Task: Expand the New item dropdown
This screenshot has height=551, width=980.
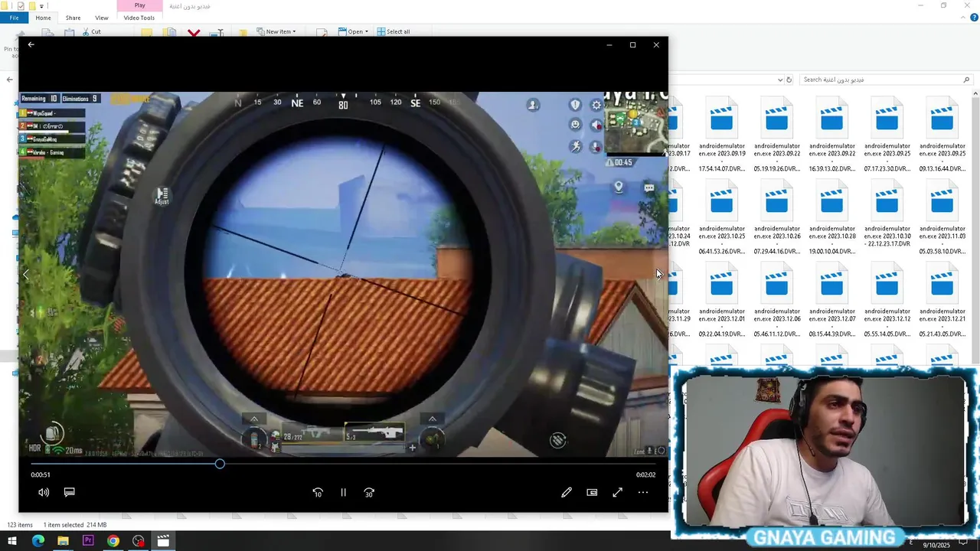Action: [278, 31]
